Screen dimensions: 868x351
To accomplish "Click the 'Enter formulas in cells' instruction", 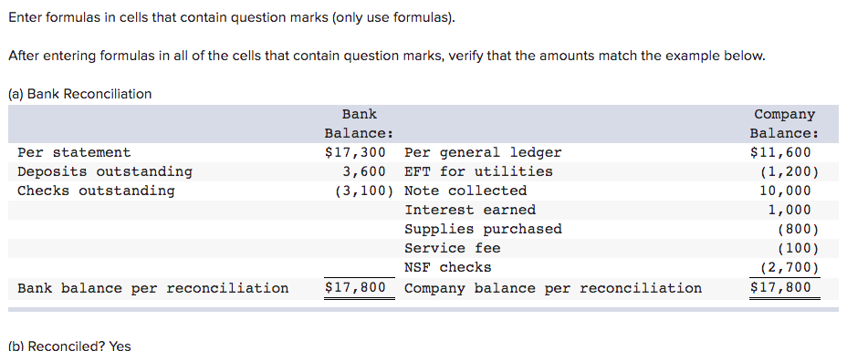I will [x=232, y=18].
